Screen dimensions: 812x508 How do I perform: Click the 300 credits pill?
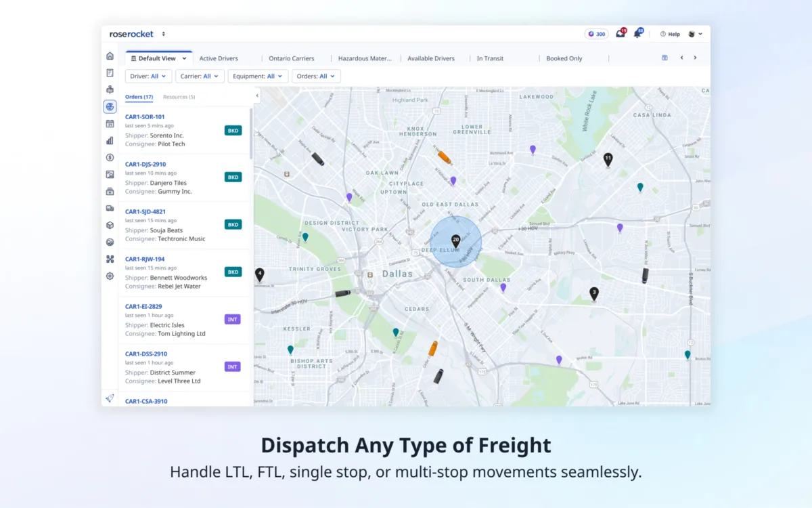point(597,34)
